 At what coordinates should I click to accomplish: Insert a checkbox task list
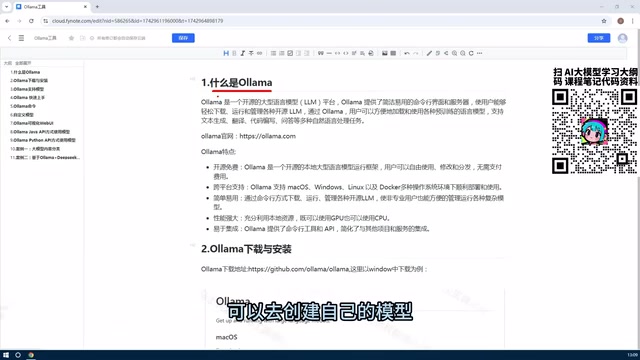[x=290, y=53]
